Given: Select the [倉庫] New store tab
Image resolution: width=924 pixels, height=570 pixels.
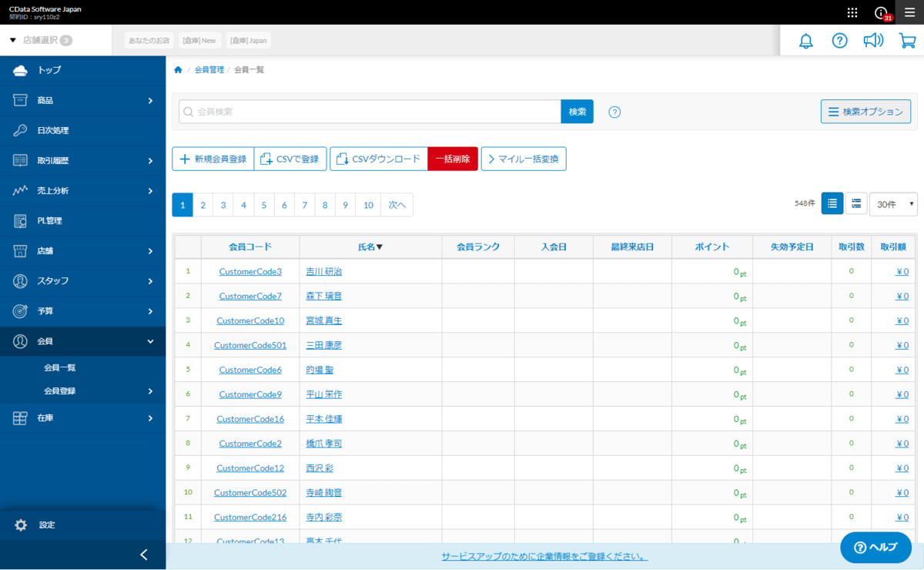Looking at the screenshot, I should (x=199, y=40).
